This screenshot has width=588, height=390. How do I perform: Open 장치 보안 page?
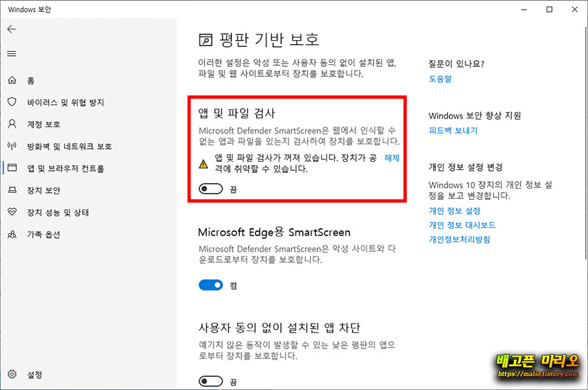pos(44,190)
